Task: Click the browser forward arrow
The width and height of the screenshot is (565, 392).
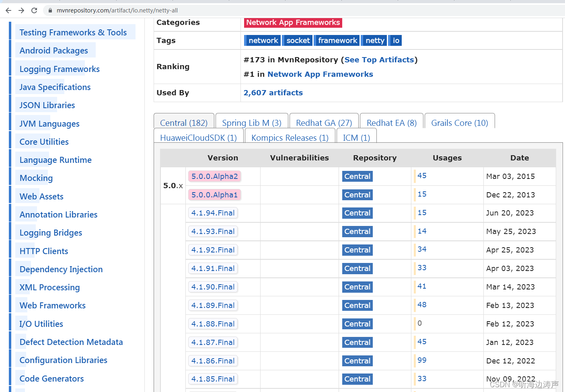Action: point(21,10)
